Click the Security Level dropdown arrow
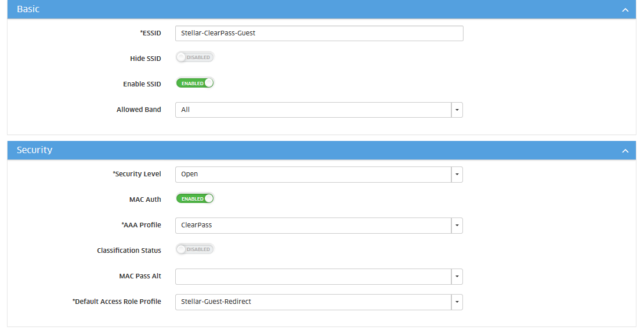 [457, 174]
